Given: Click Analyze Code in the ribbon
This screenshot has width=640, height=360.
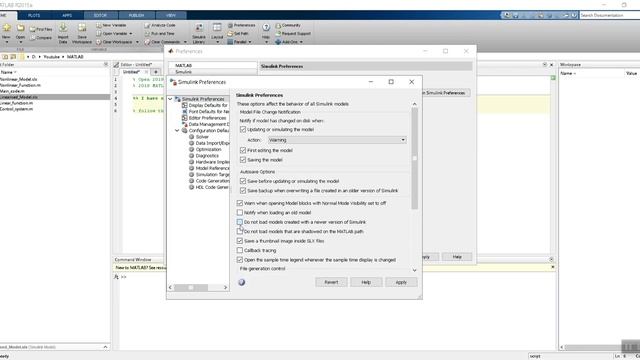Looking at the screenshot, I should [160, 25].
